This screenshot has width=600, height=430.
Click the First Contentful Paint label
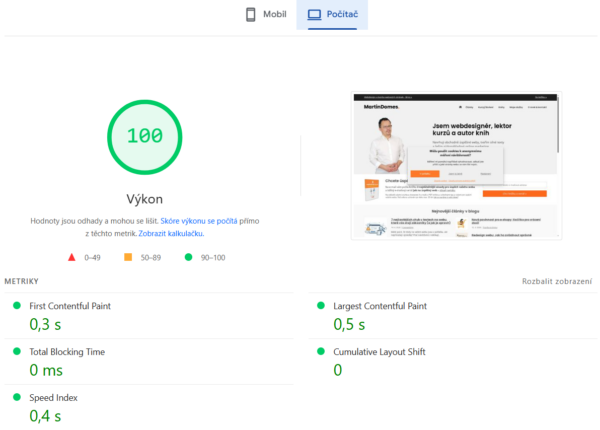pyautogui.click(x=70, y=306)
